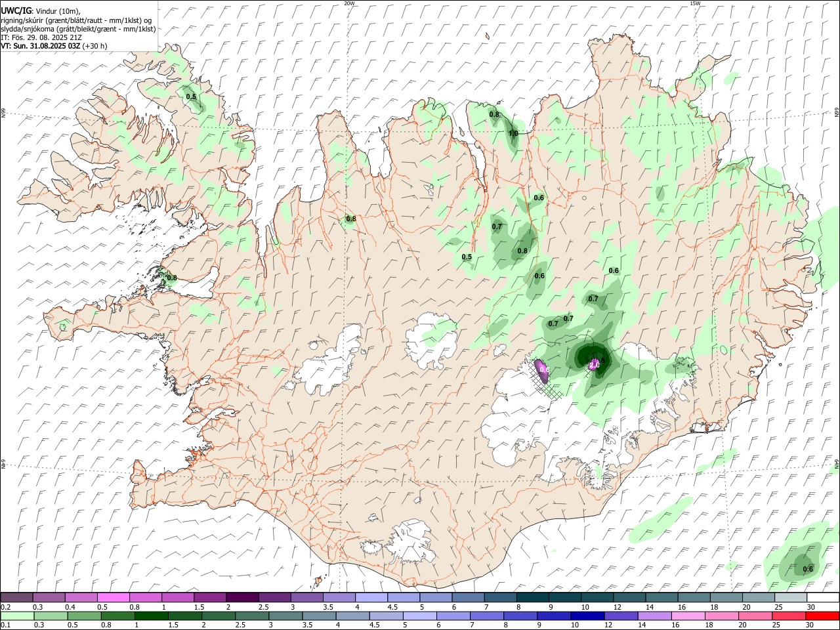Click the '20W' longitude label at the top
The width and height of the screenshot is (840, 630).
pyautogui.click(x=349, y=3)
